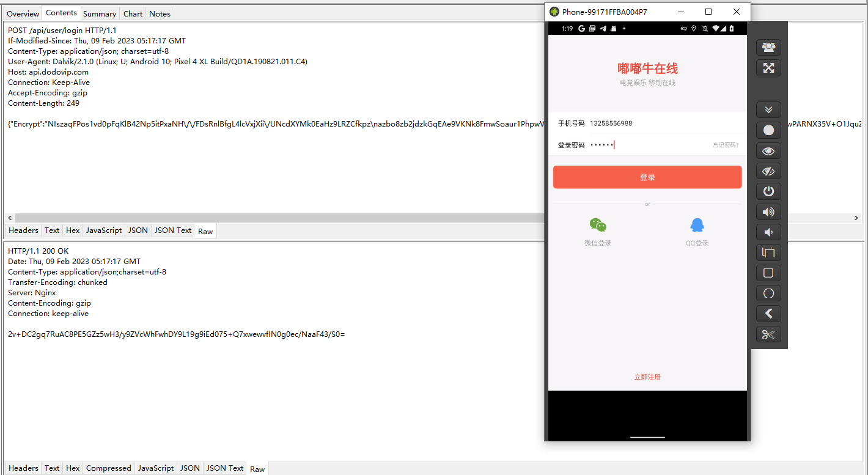
Task: Take a screenshot with the scissors icon
Action: [768, 334]
